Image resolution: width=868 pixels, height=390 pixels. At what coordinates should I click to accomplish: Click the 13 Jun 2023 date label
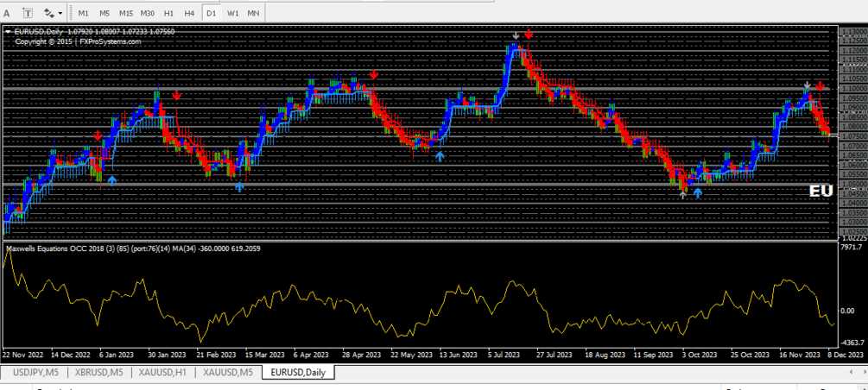coord(459,355)
